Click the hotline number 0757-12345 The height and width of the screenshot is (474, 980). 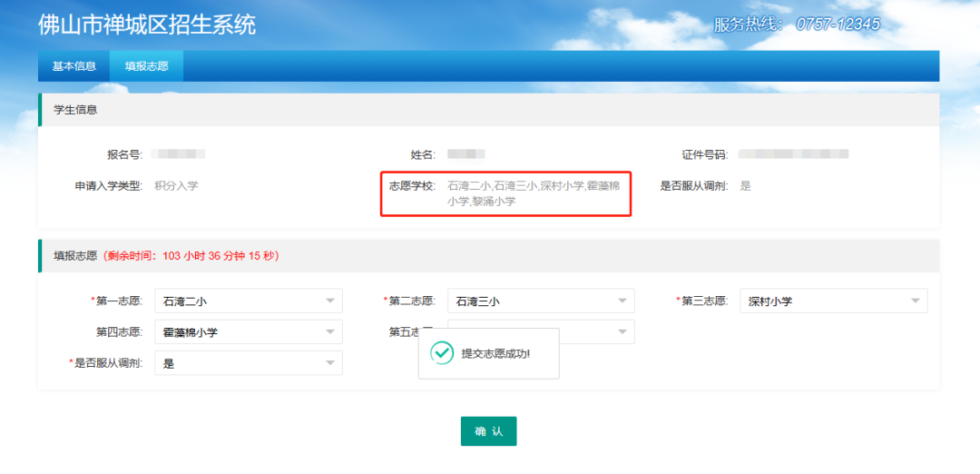tap(838, 25)
